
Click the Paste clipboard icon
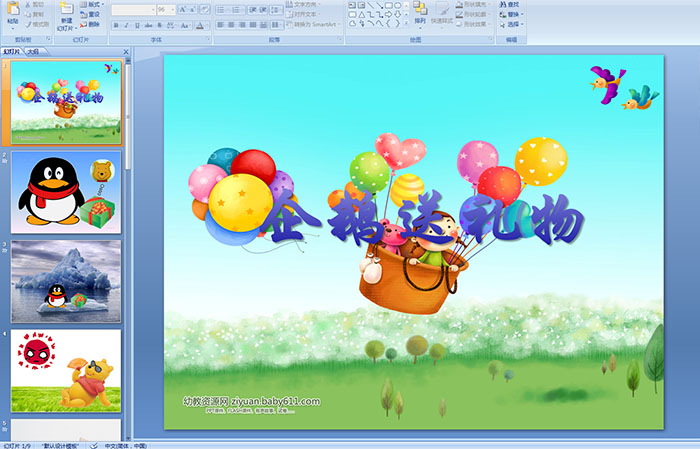coord(13,8)
